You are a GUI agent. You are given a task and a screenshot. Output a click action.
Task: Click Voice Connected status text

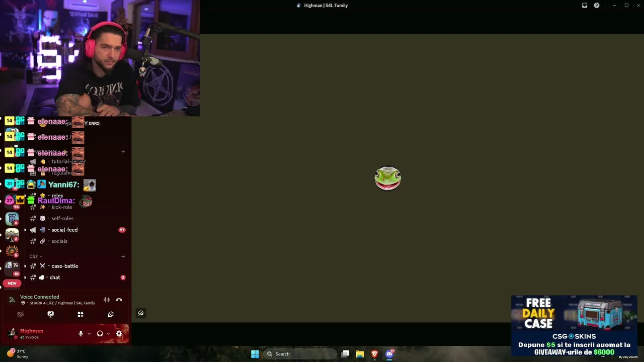click(40, 297)
